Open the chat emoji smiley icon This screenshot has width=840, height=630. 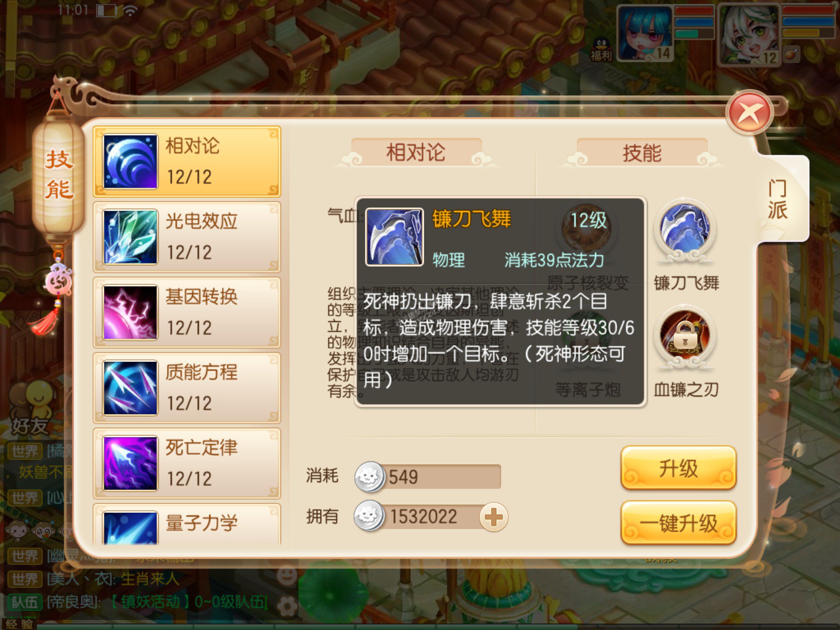[287, 576]
